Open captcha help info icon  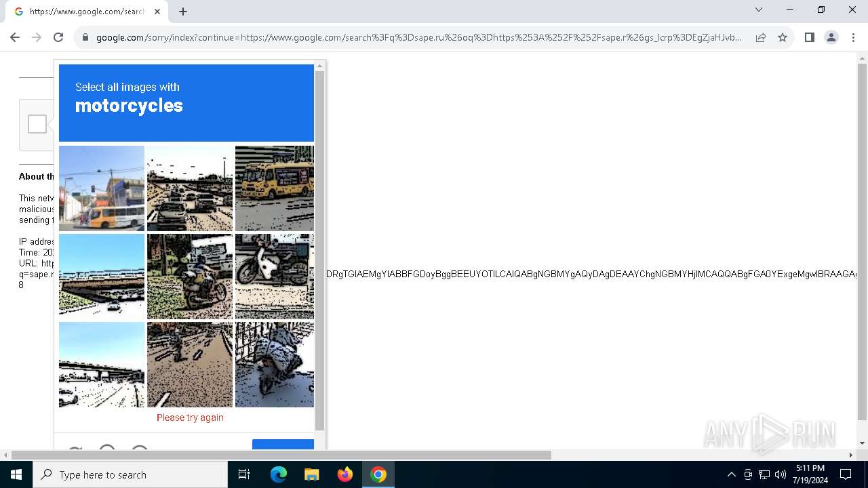point(140,447)
